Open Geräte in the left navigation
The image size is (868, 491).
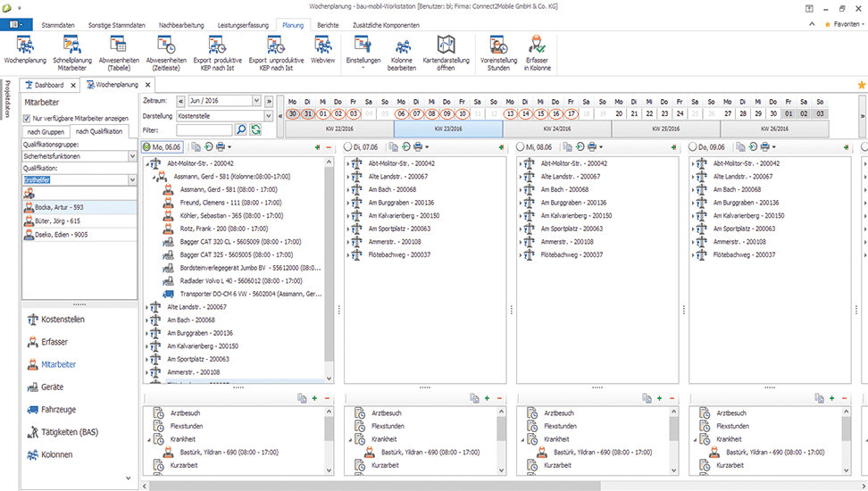tap(53, 387)
